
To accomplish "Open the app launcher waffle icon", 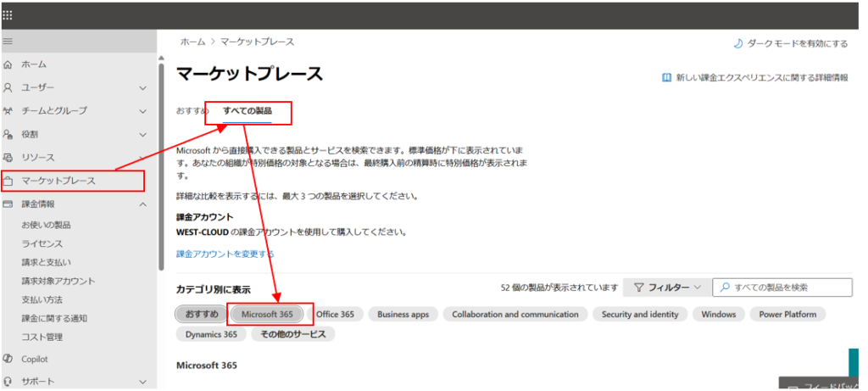I will pyautogui.click(x=8, y=15).
